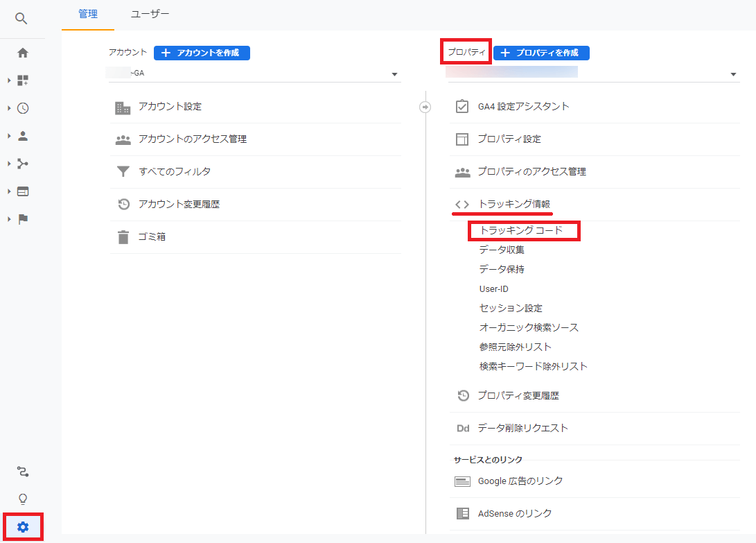Open the Attribution path icon in sidebar
This screenshot has width=756, height=543.
[23, 472]
